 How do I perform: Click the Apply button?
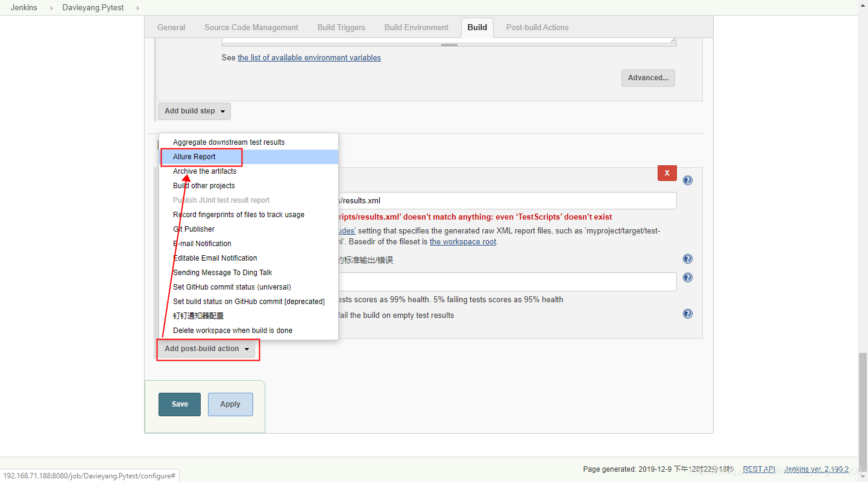(x=230, y=404)
